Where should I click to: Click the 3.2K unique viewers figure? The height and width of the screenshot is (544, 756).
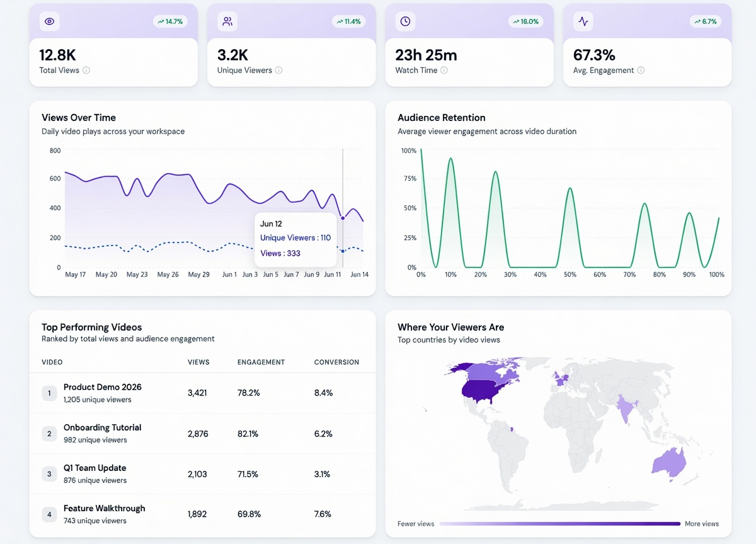[231, 55]
